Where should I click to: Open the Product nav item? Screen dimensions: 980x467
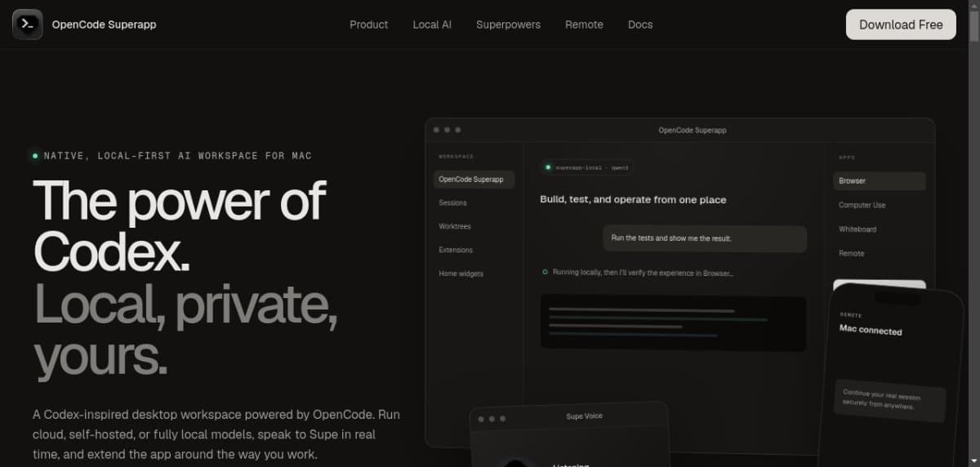click(x=368, y=24)
